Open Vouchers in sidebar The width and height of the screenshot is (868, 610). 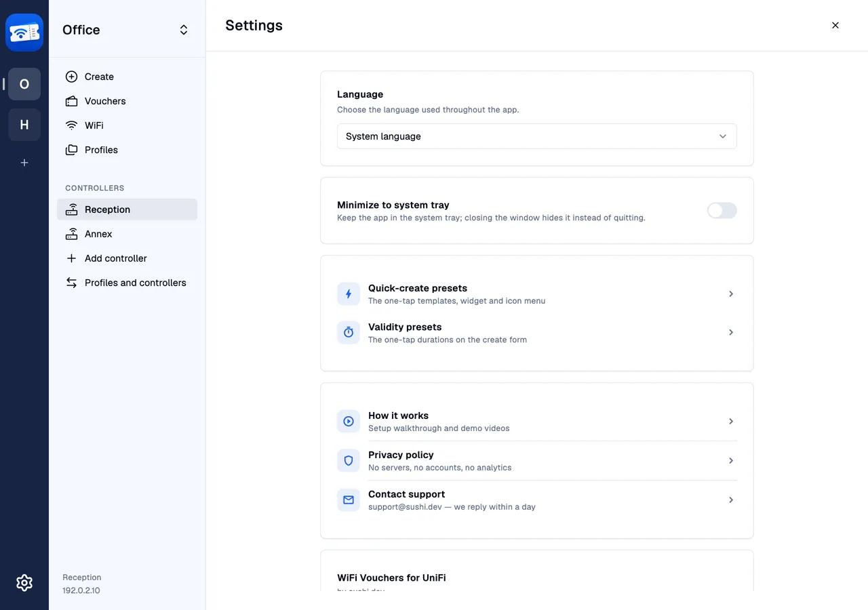127,101
